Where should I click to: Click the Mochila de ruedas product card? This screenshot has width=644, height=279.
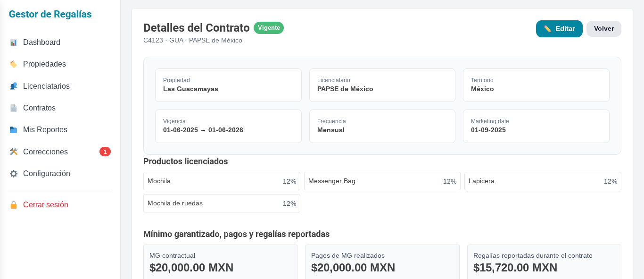click(x=222, y=203)
